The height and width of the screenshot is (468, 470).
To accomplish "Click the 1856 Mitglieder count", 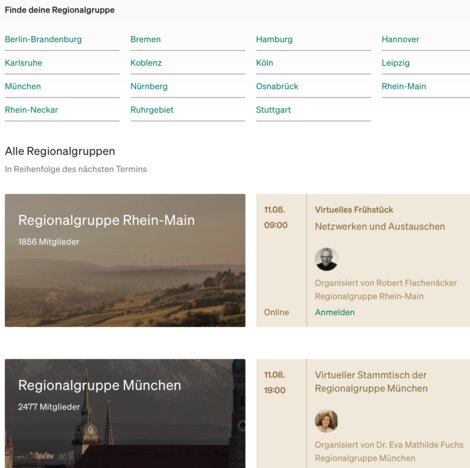I will [49, 242].
